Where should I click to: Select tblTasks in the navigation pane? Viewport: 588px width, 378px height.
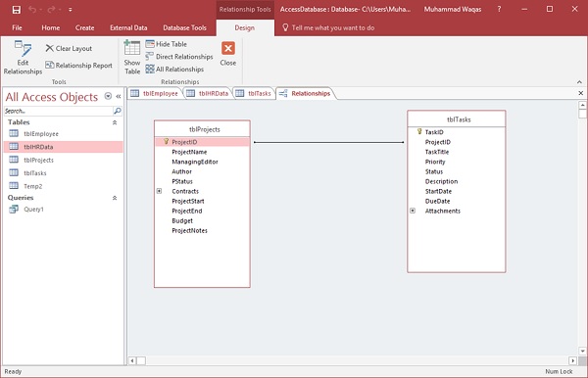(x=63, y=173)
